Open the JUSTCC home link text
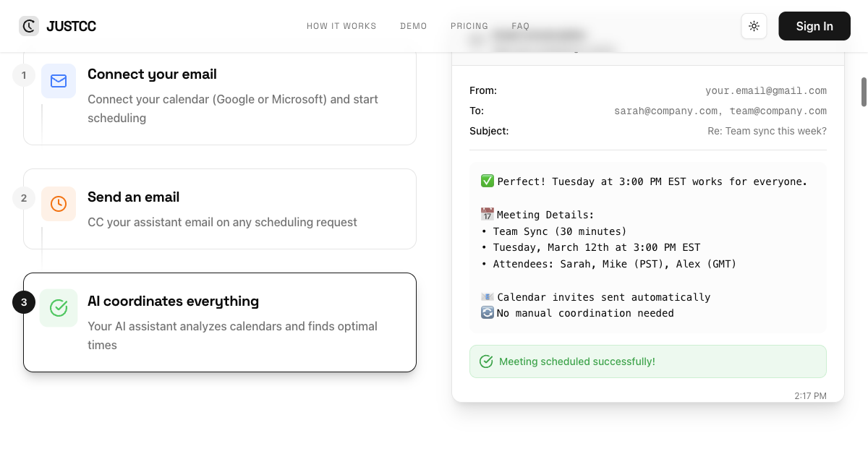The height and width of the screenshot is (454, 868). [x=71, y=27]
